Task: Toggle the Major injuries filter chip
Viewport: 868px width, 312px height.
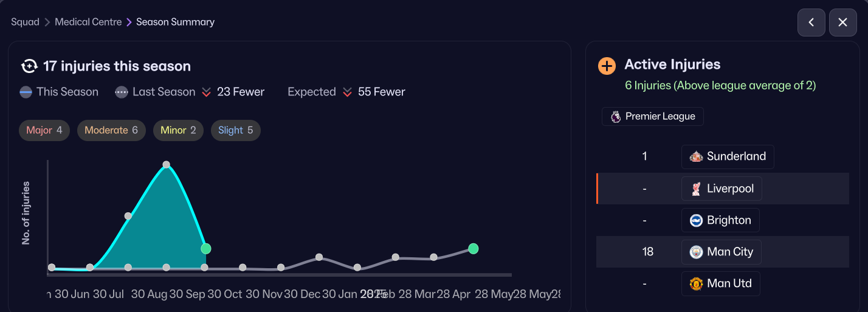Action: coord(44,131)
